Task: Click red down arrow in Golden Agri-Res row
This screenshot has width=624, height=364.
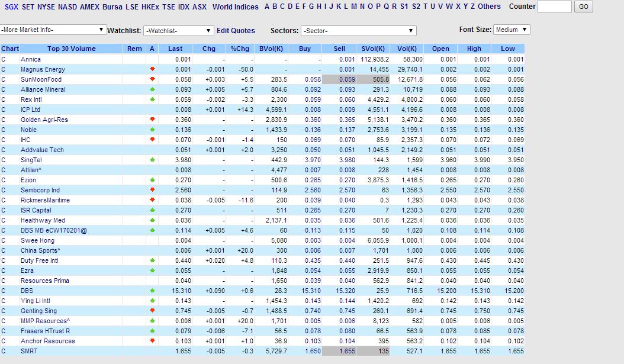Action: [152, 120]
